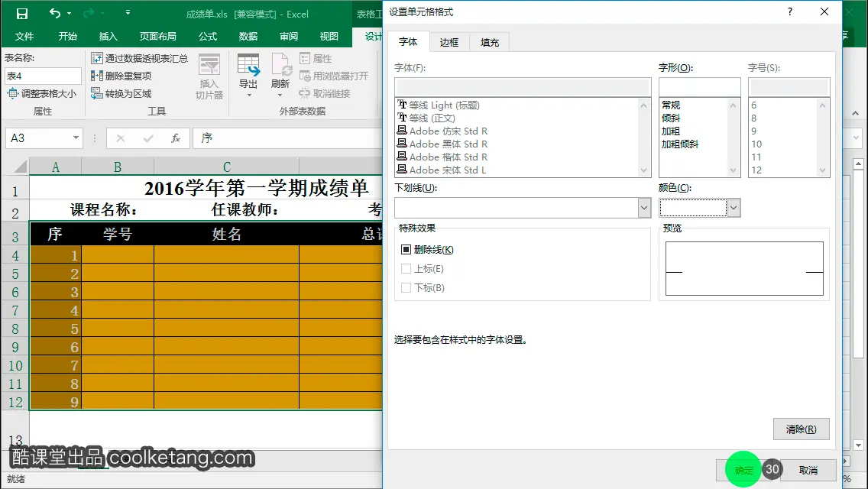
Task: Click 转换为区域 convert to range icon
Action: (97, 93)
